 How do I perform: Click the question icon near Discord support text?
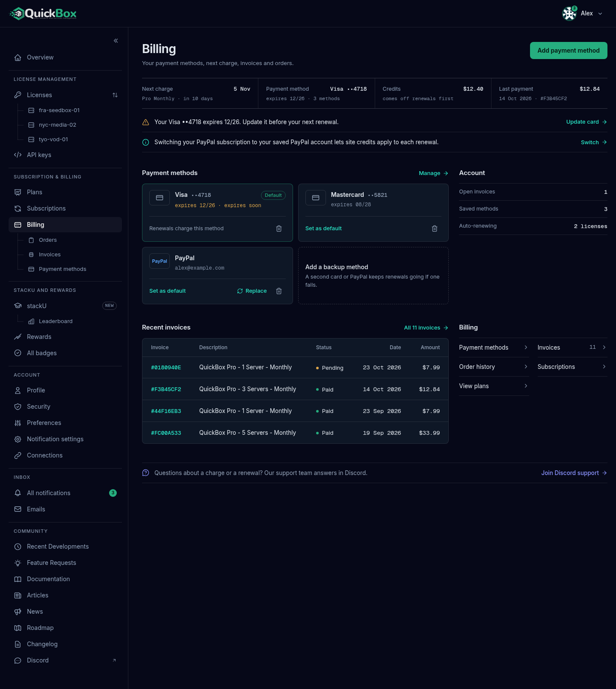click(145, 473)
